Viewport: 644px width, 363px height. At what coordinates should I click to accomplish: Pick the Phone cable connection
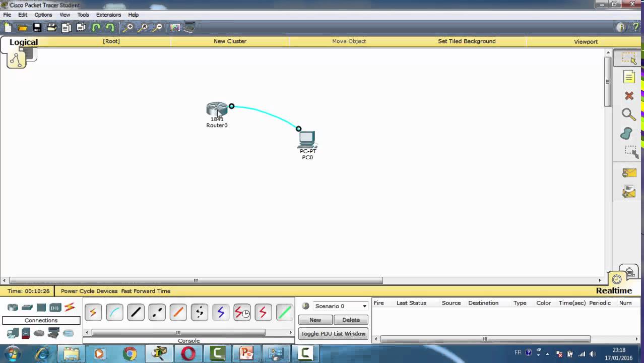coord(200,313)
